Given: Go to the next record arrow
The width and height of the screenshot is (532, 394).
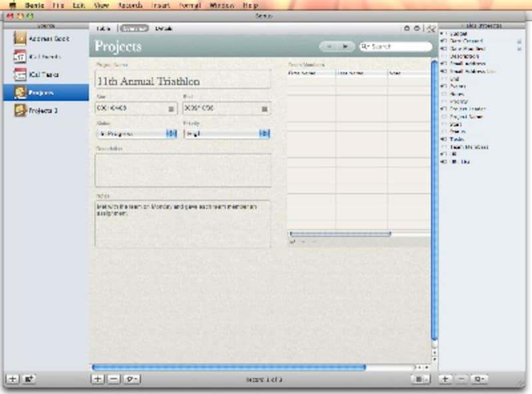Looking at the screenshot, I should coord(345,47).
